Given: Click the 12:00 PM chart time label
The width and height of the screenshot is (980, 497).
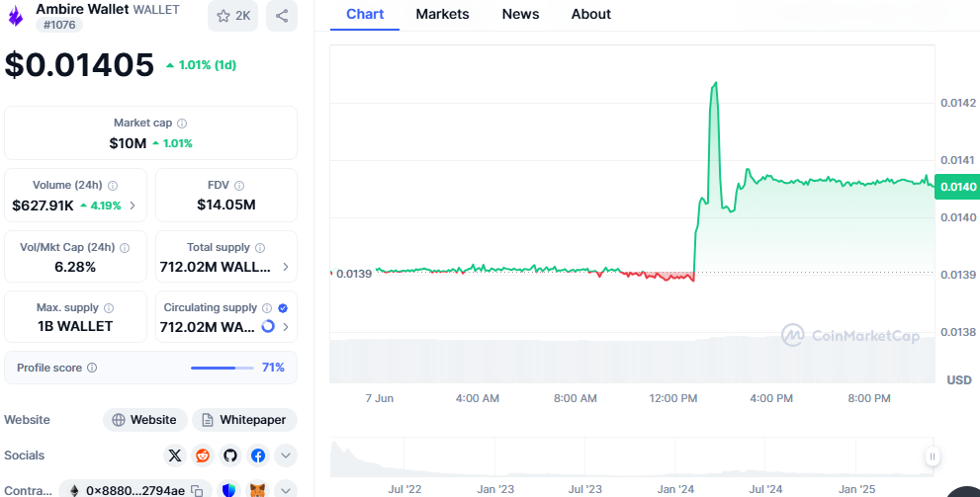Looking at the screenshot, I should coord(673,398).
